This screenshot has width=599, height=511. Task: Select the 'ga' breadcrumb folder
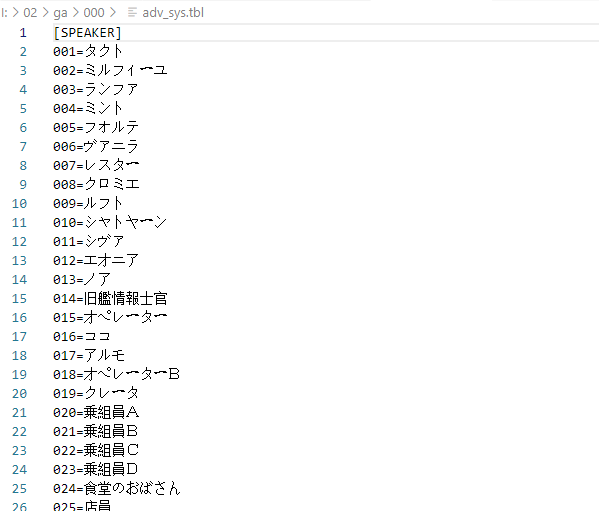coord(60,13)
